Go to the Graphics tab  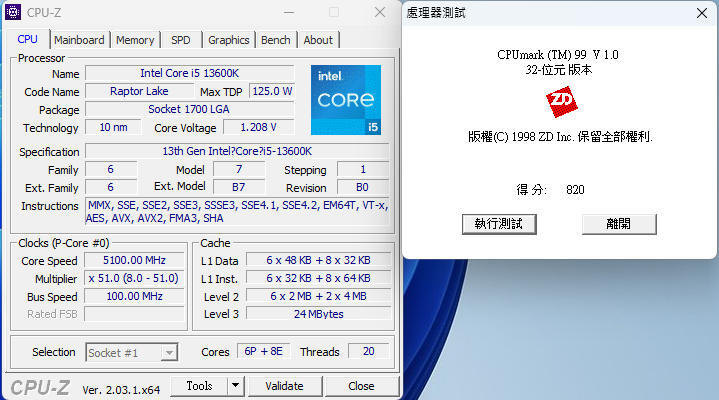(x=229, y=40)
